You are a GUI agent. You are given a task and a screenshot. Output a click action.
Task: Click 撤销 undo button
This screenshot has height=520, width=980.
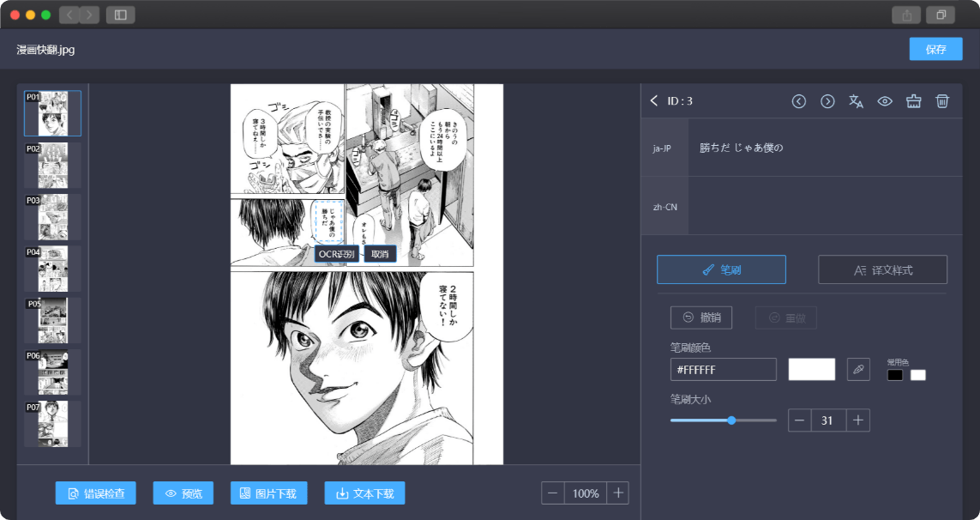coord(701,317)
